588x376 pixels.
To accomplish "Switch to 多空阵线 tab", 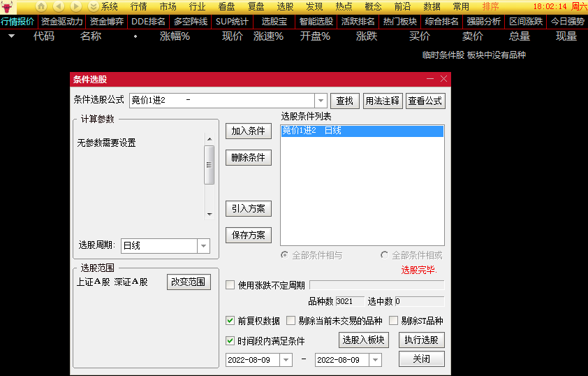I will tap(191, 22).
